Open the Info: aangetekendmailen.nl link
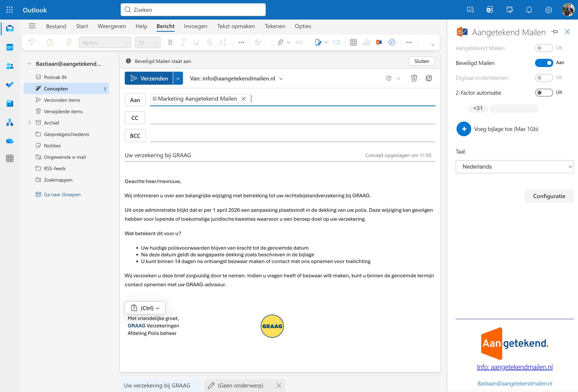 point(515,367)
